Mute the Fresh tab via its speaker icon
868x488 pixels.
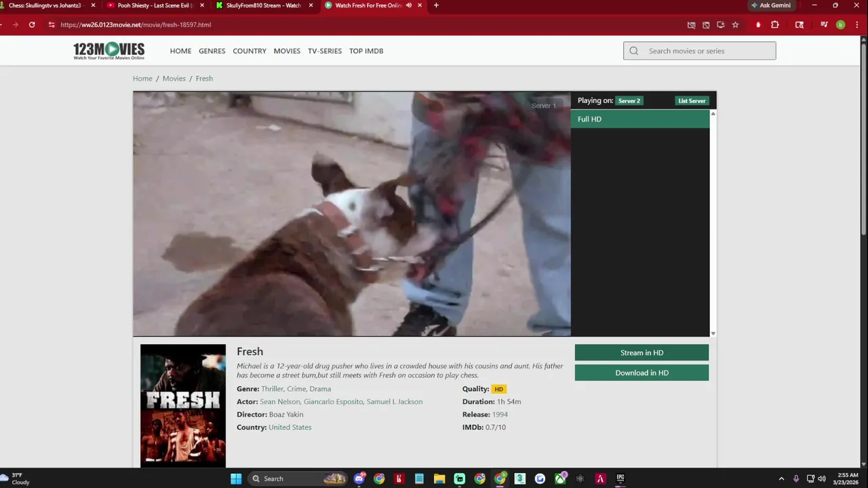(408, 5)
